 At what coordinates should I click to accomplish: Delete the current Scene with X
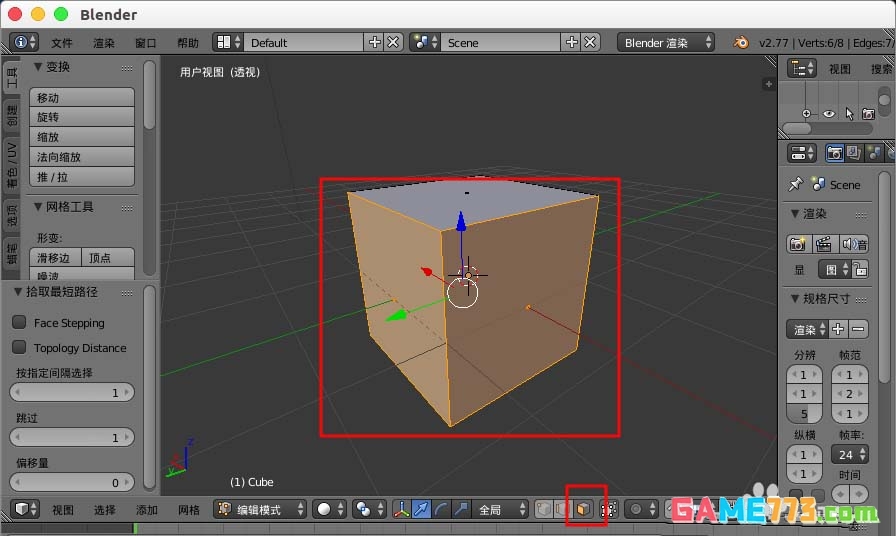point(590,42)
